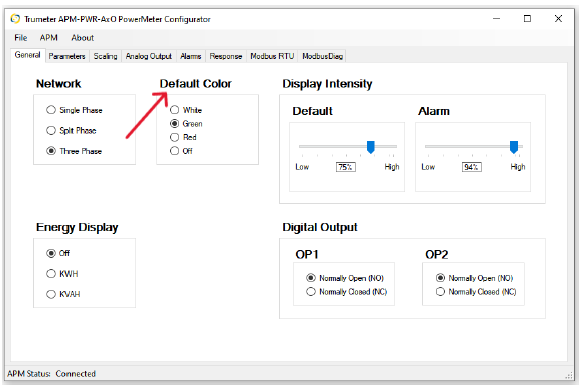
Task: Click the Display Intensity heading
Action: 327,84
